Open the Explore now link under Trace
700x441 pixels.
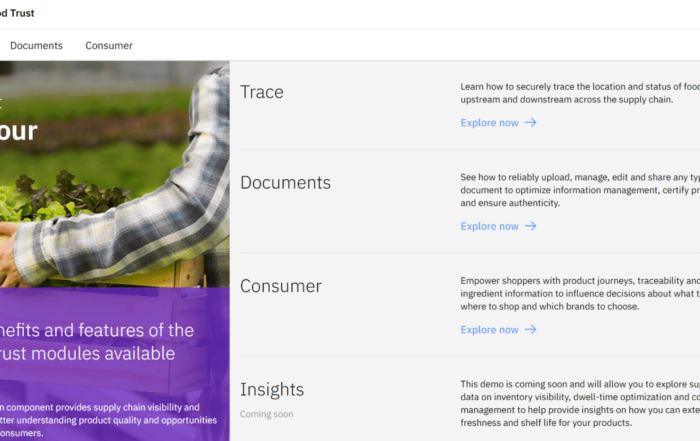click(x=489, y=123)
